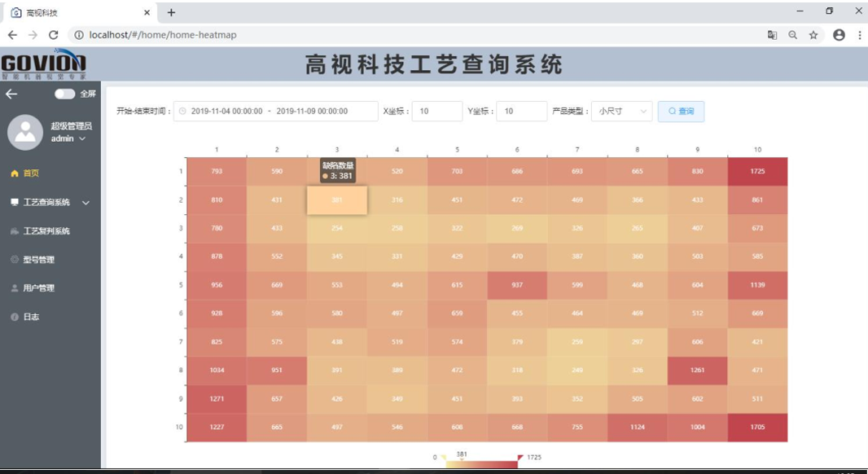The image size is (868, 474).
Task: Click the clock icon in the date range field
Action: tap(182, 112)
